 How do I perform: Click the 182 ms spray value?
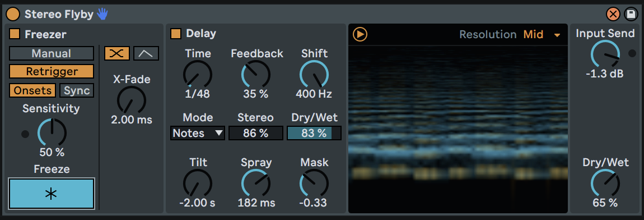pos(256,203)
